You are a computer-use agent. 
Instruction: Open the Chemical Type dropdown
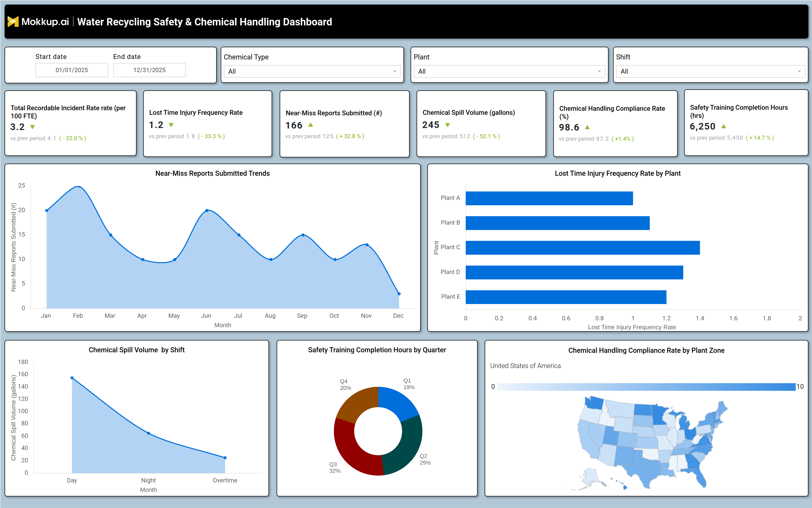[312, 71]
